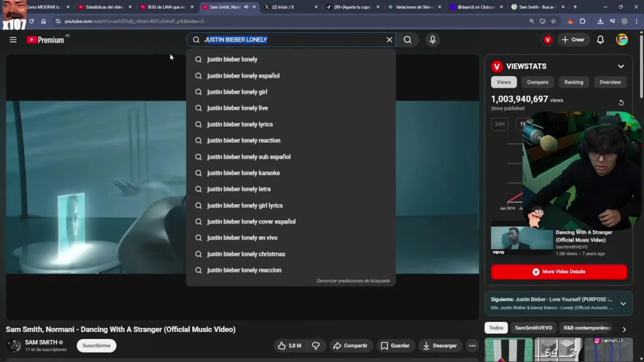The height and width of the screenshot is (362, 644).
Task: Open YouTube notifications bell
Action: click(600, 40)
